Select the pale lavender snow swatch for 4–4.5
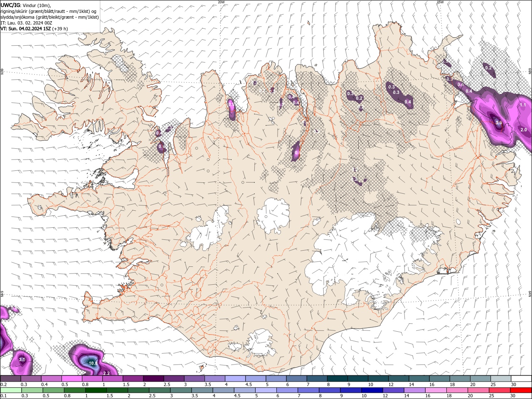This screenshot has height=399, width=532. [x=235, y=379]
